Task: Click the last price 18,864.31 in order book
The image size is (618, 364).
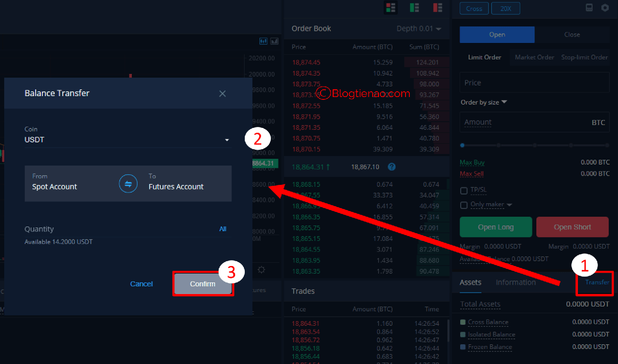Action: (311, 167)
